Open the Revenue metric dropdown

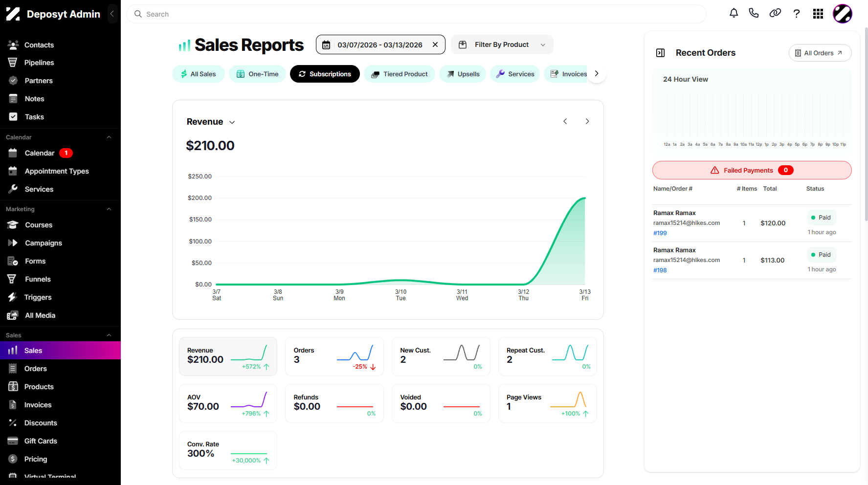(x=211, y=122)
